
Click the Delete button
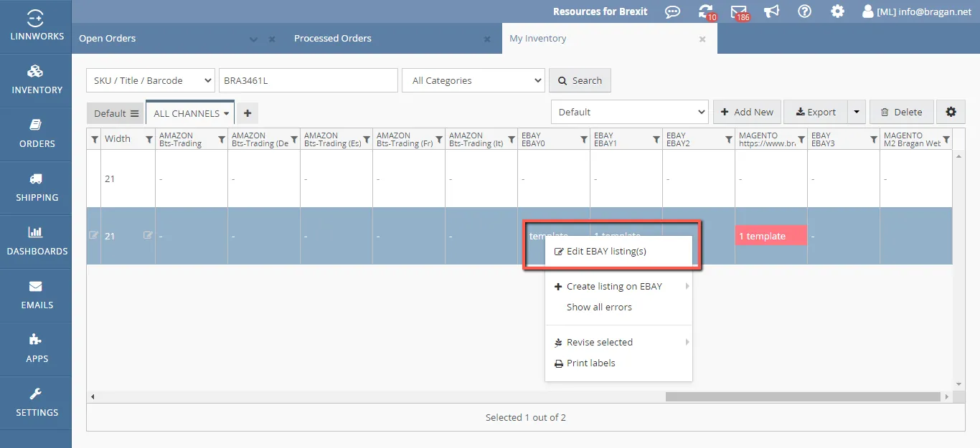click(901, 112)
